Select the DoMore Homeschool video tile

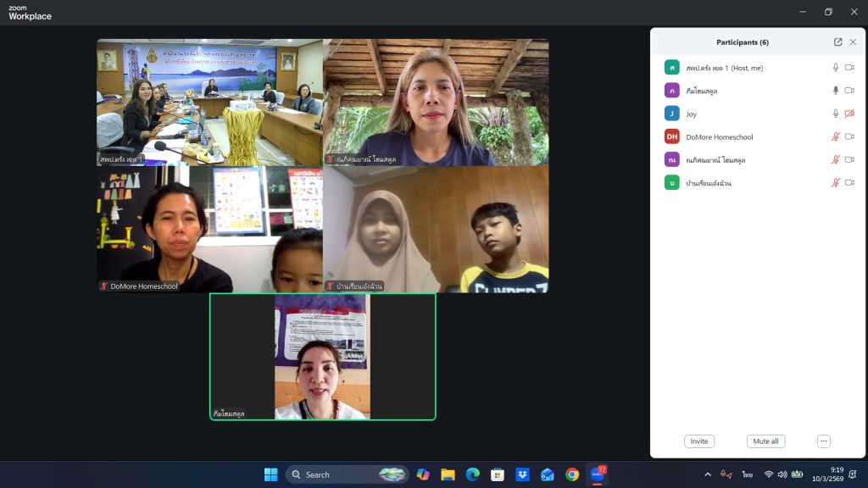(209, 229)
